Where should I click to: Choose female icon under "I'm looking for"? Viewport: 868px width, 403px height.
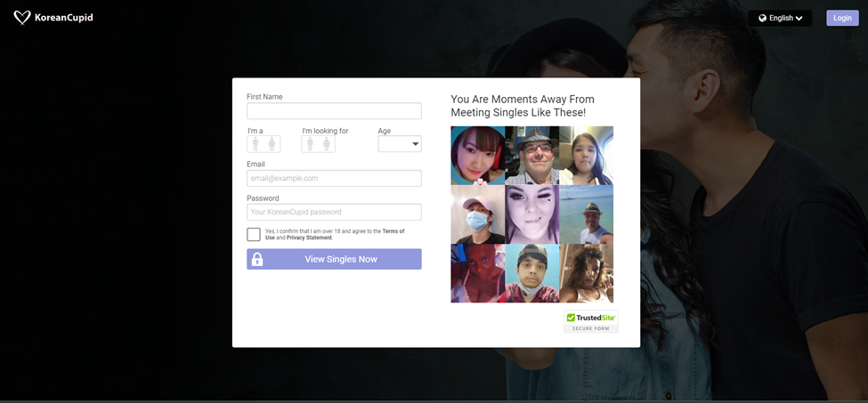[x=327, y=144]
